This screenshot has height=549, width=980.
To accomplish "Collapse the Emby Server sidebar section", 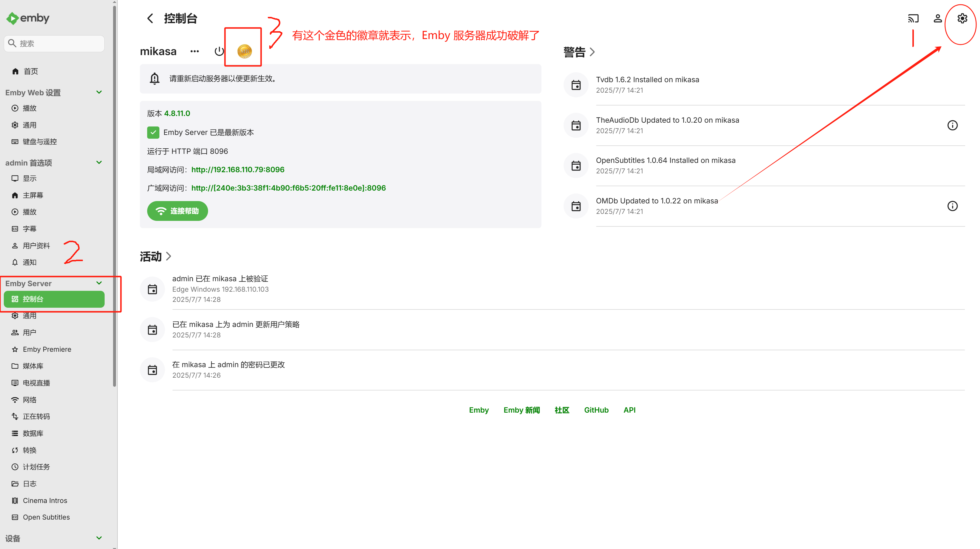I will (x=99, y=283).
